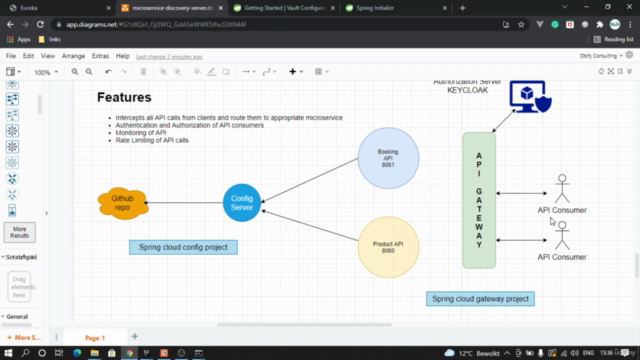
Task: Open the Extras menu
Action: pyautogui.click(x=100, y=56)
